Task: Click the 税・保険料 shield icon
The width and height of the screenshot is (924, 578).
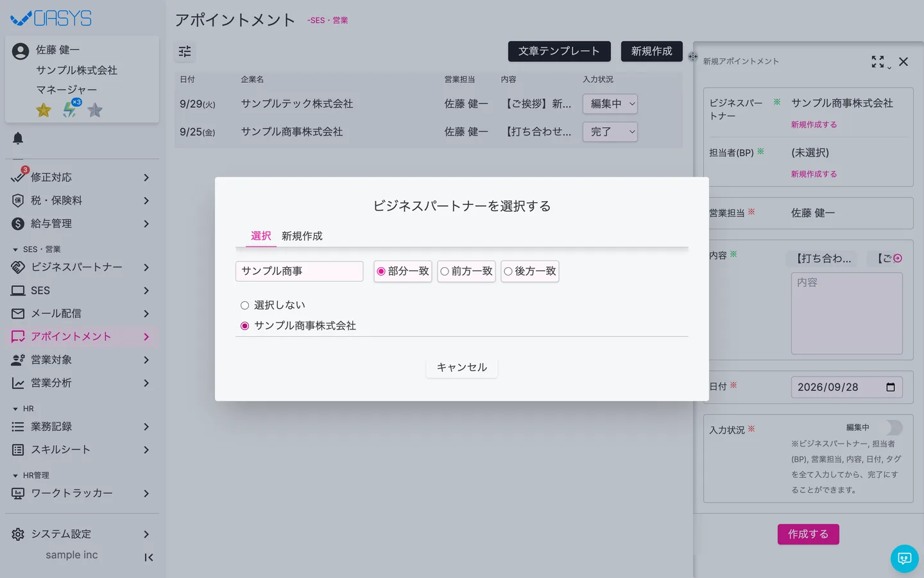Action: click(x=18, y=200)
